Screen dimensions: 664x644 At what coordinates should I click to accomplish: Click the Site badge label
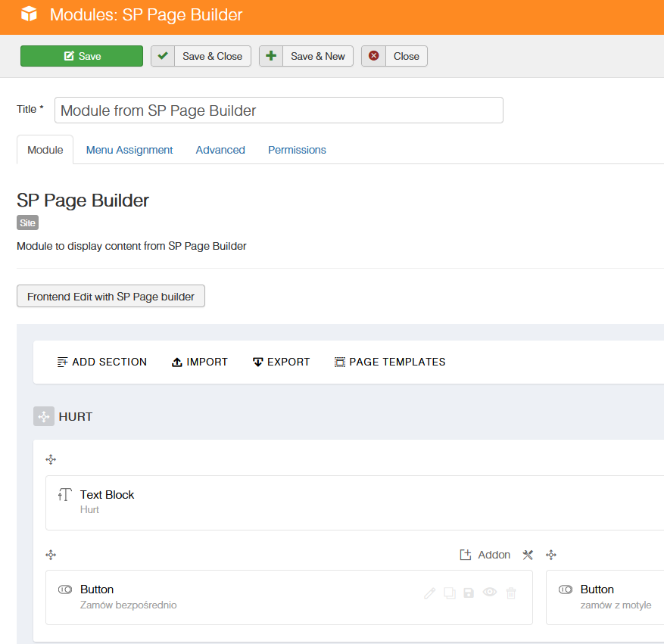pos(27,223)
